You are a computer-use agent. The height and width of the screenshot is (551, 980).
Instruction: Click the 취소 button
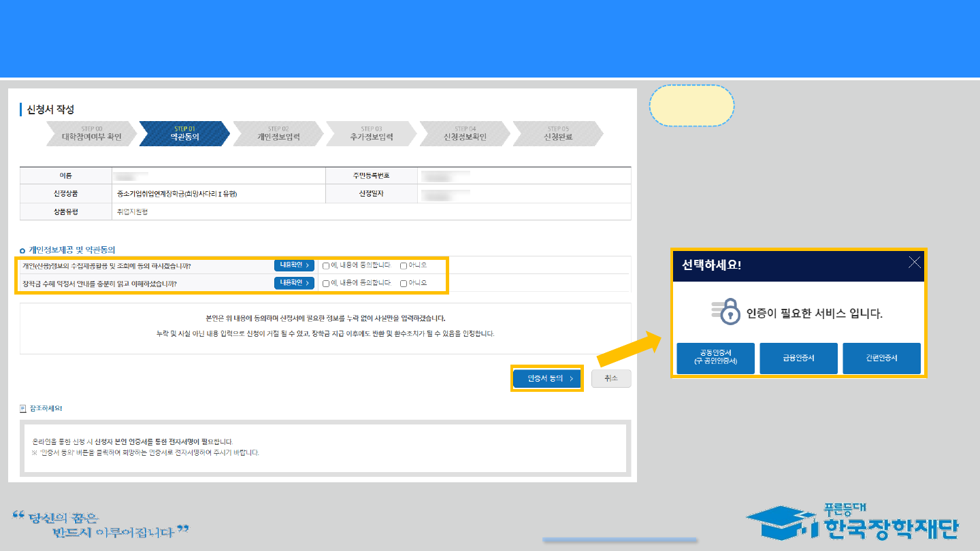610,379
